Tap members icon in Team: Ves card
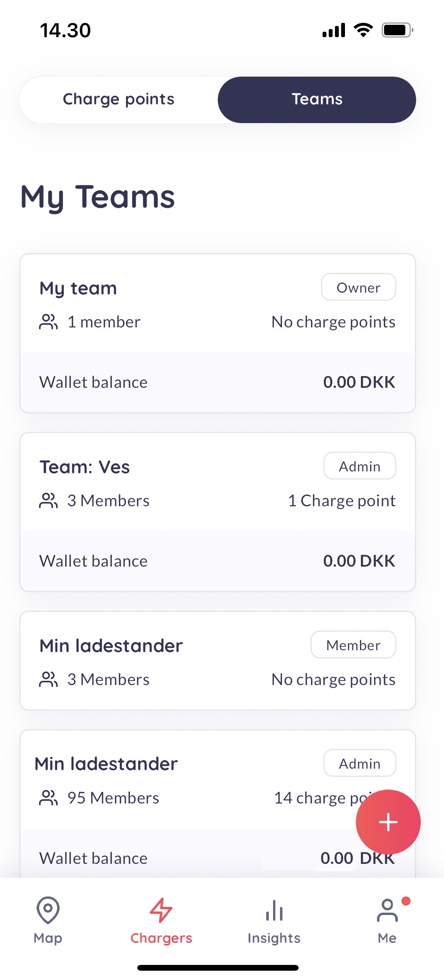This screenshot has height=980, width=444. [48, 501]
